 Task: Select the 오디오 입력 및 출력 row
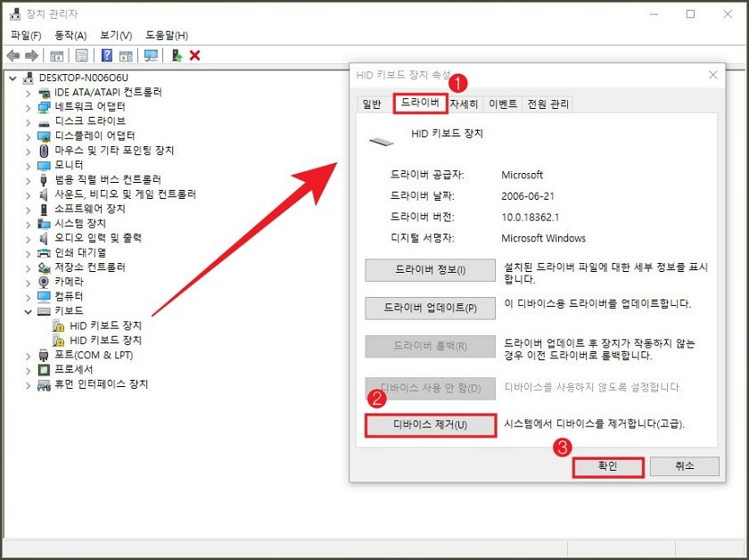pos(98,238)
